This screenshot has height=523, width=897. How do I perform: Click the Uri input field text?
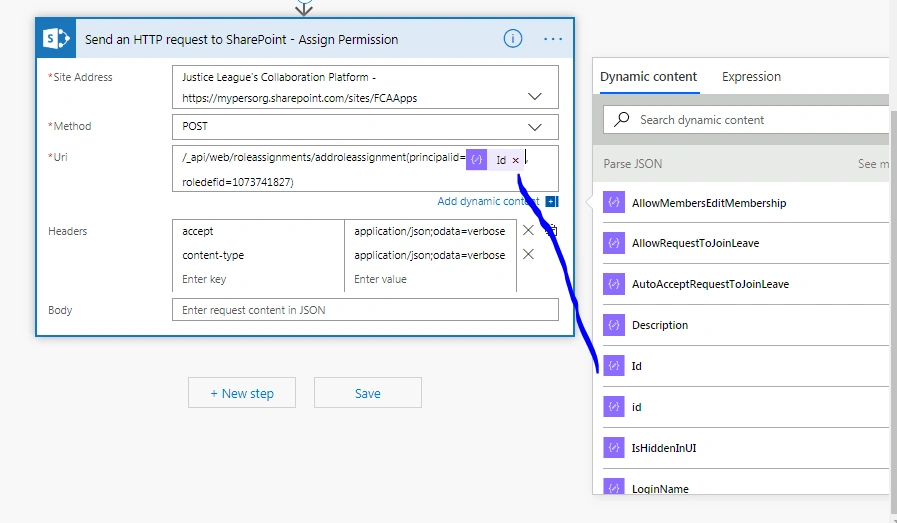365,169
